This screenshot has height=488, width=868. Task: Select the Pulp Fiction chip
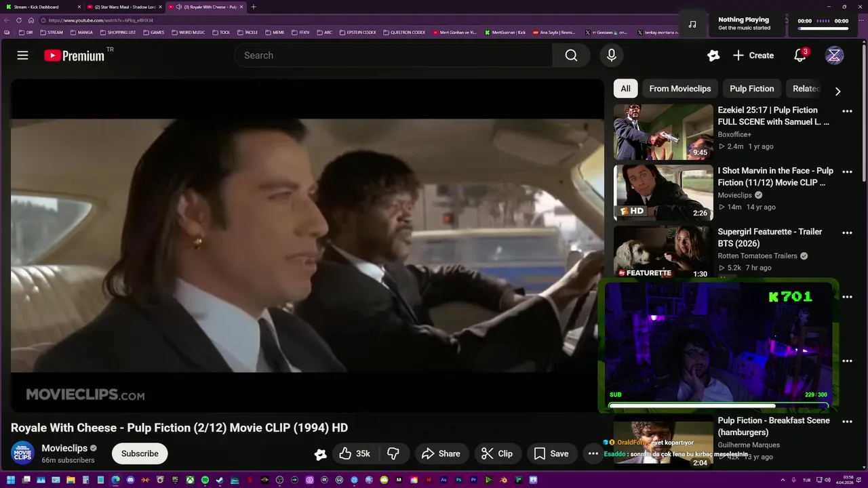click(x=751, y=89)
